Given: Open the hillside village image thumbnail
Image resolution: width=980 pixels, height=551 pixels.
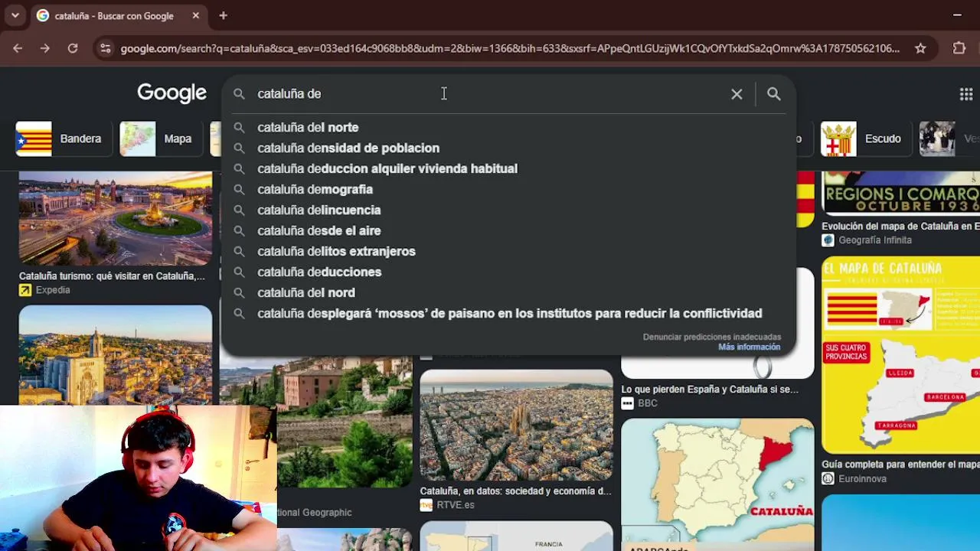Looking at the screenshot, I should [x=345, y=422].
